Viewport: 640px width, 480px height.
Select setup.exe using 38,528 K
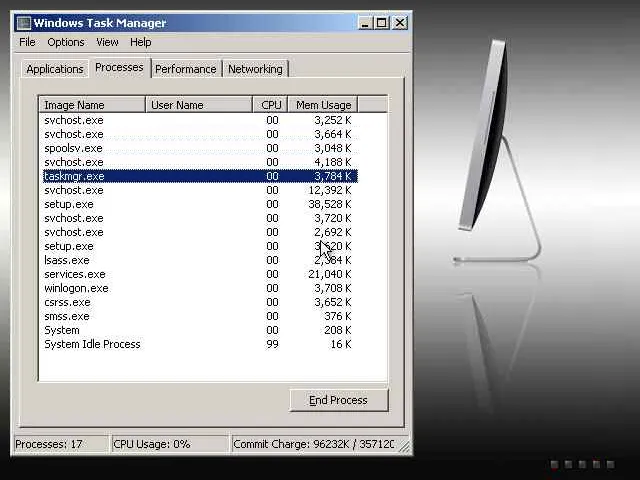[x=200, y=204]
